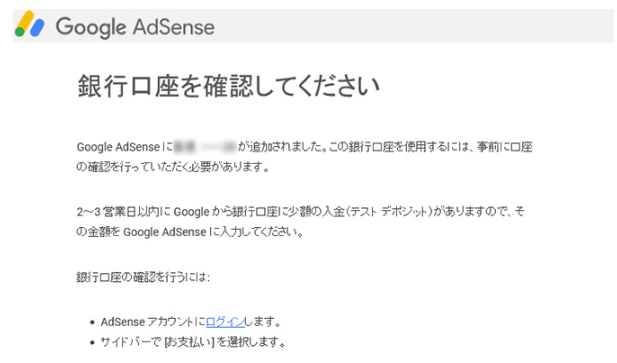Screen dimensions: 617x363
Task: Click the Google AdSense logo icon
Action: pos(30,24)
